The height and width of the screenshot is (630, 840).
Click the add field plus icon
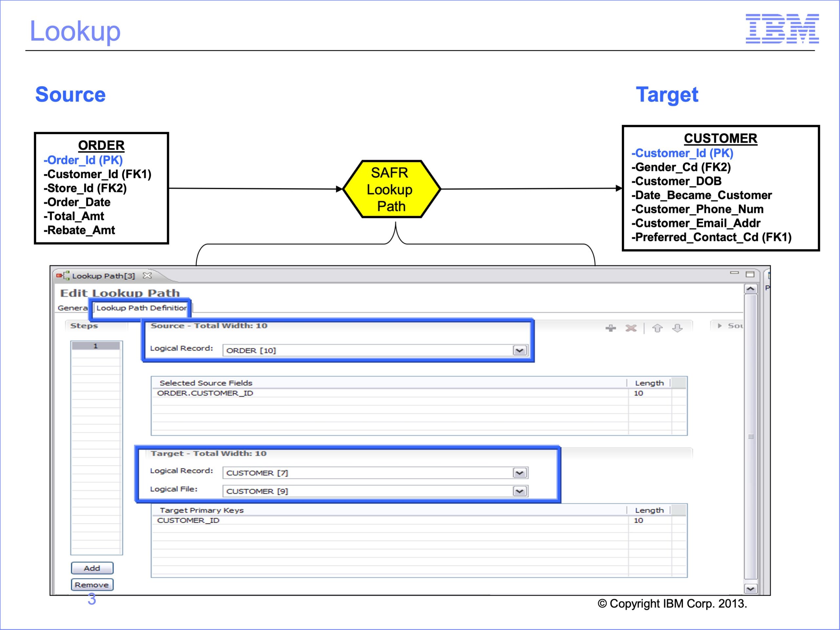[611, 328]
